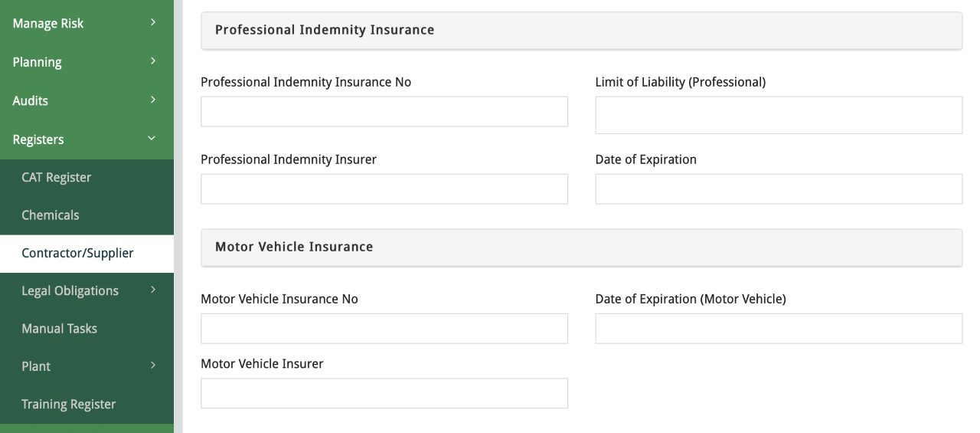Expand the Audits sidebar chevron
The image size is (980, 433).
153,100
